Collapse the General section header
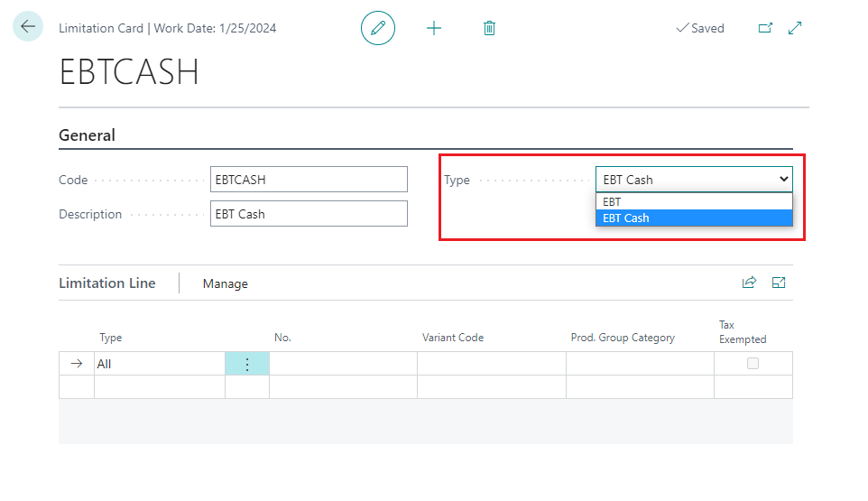Viewport: 868px width, 501px height. coord(87,135)
